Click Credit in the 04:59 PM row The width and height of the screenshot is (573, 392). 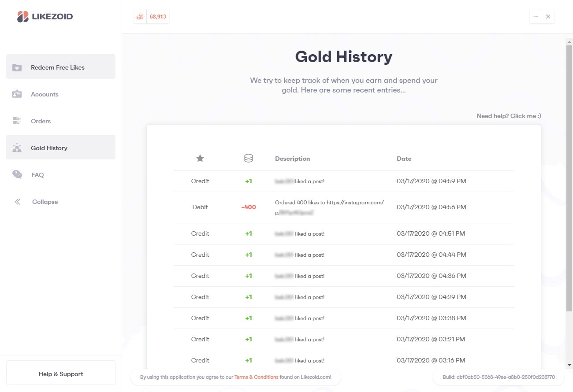pos(200,181)
